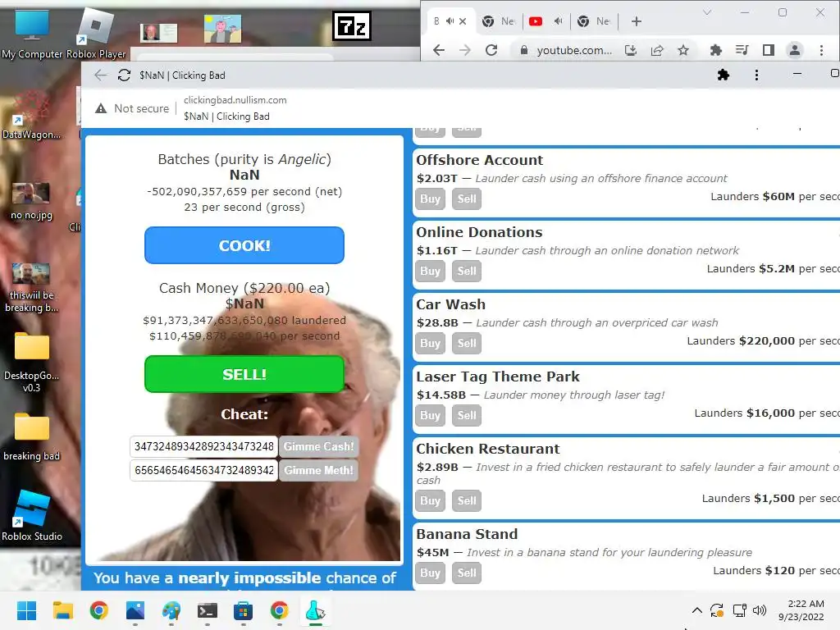Buy a Car Wash
Image resolution: width=840 pixels, height=630 pixels.
[x=430, y=344]
